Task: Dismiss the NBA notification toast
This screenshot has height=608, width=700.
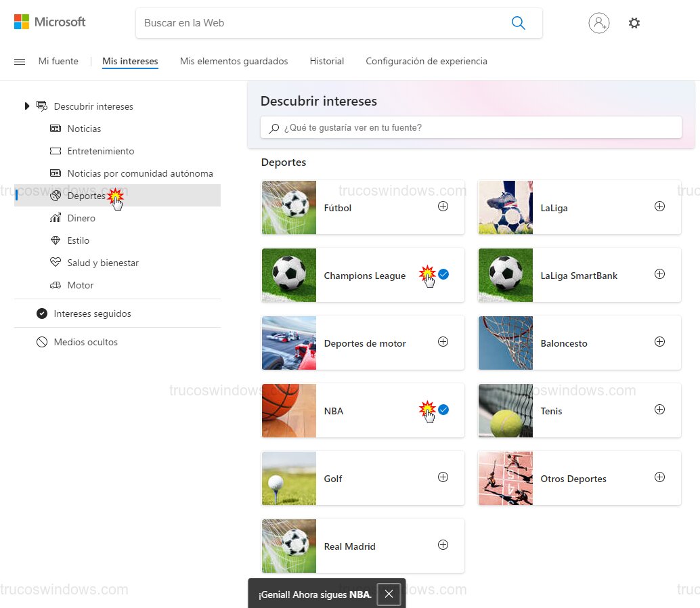Action: coord(389,594)
